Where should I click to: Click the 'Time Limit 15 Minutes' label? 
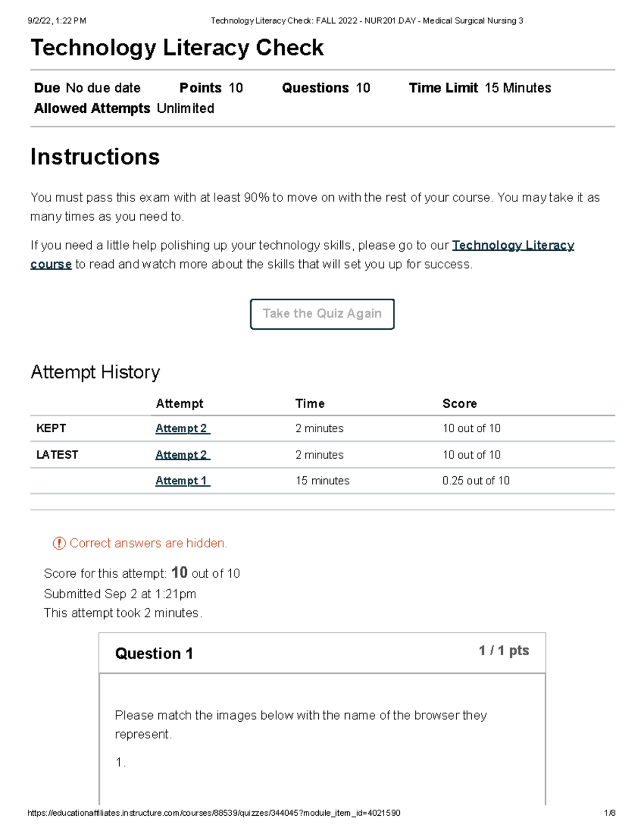480,88
